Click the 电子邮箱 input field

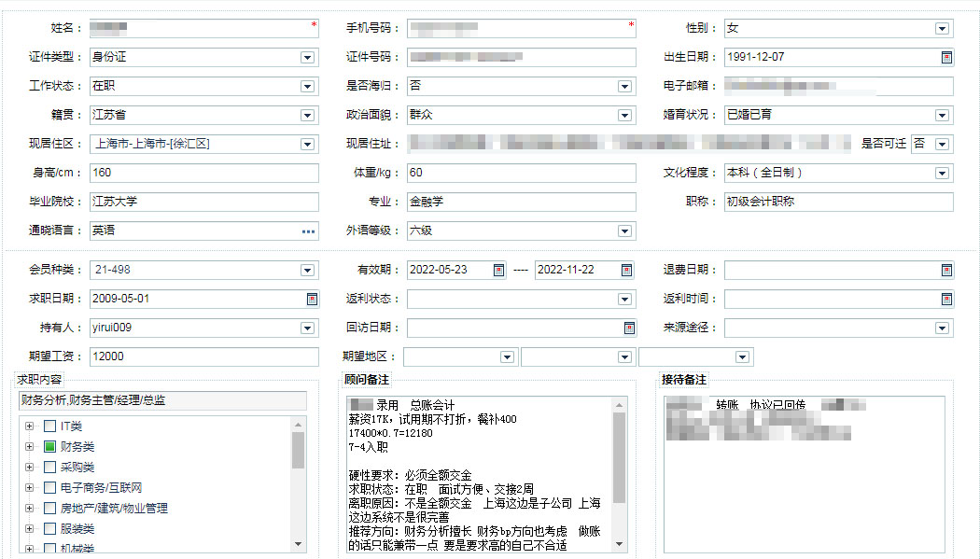pyautogui.click(x=839, y=86)
